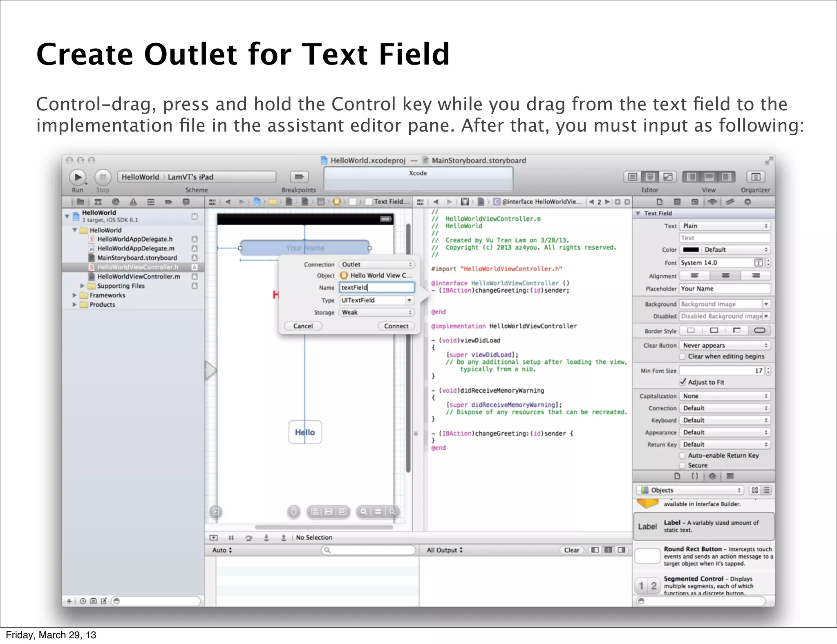The width and height of the screenshot is (837, 644).
Task: Click the outlet Name field containing textField
Action: coord(377,288)
